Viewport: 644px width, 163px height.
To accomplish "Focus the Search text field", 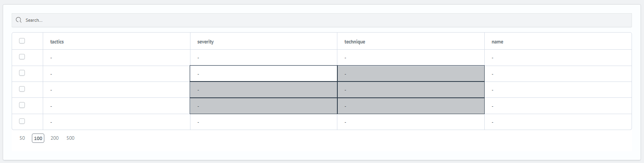I will [x=311, y=20].
